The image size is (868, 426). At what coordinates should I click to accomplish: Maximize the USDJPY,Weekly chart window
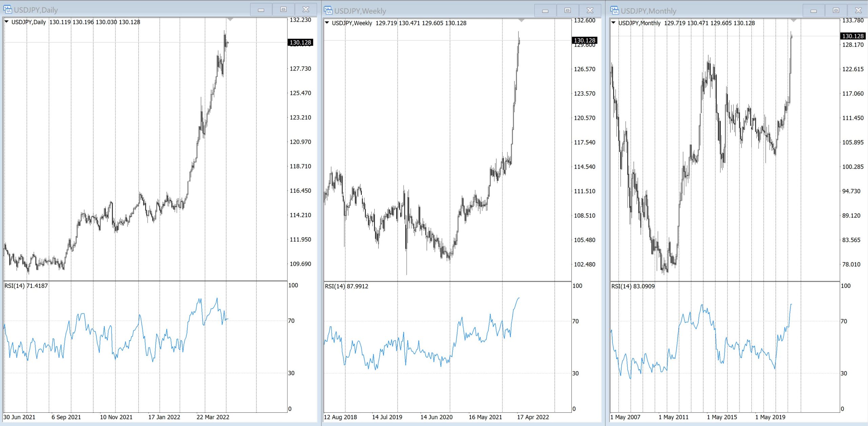pos(568,11)
